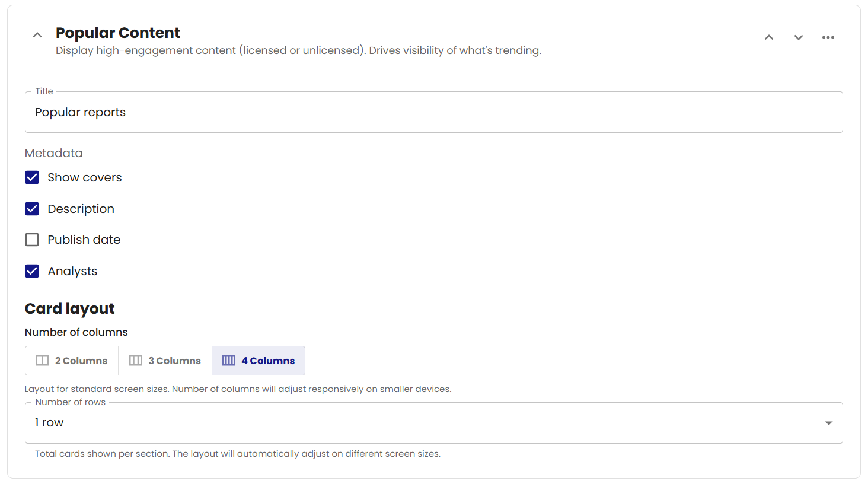Click the Publish date label text
This screenshot has width=868, height=484.
[84, 240]
